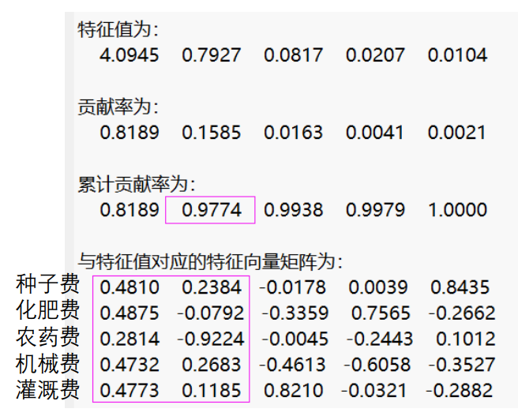This screenshot has height=420, width=518.
Task: Click the 与特征值对应的特征向量矩阵为 heading
Action: 210,262
